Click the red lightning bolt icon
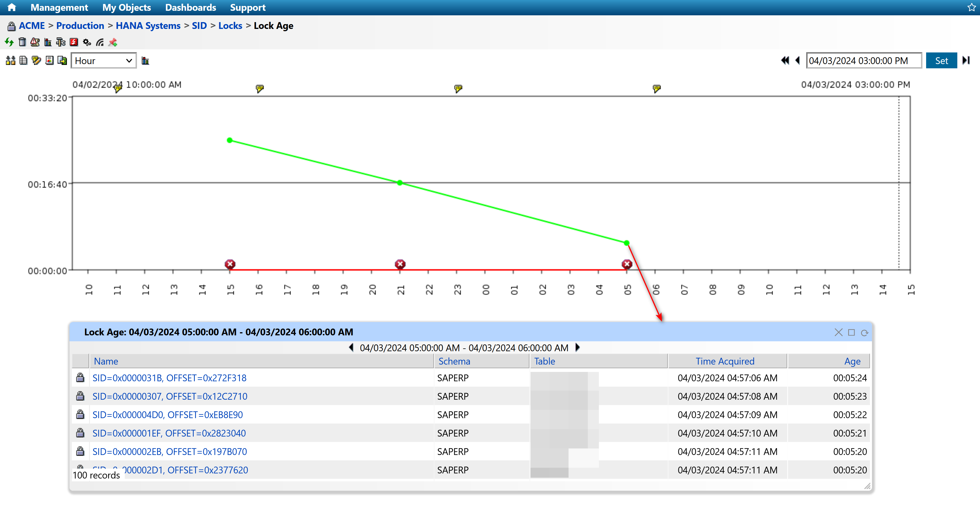This screenshot has width=980, height=506. pos(74,42)
